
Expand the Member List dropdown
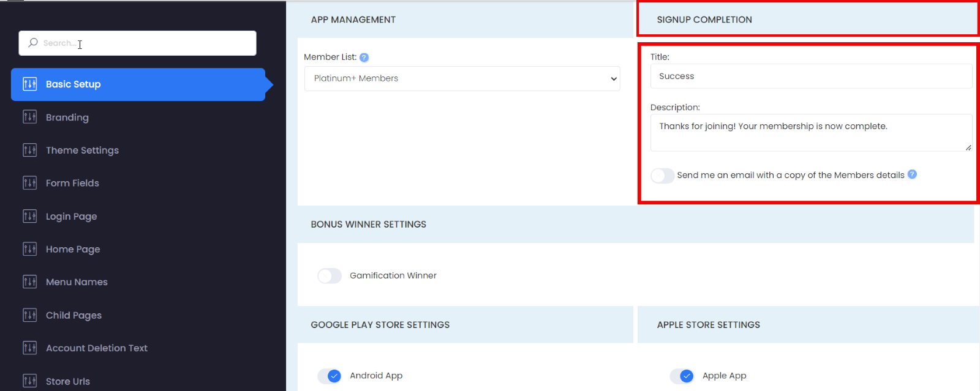(462, 78)
